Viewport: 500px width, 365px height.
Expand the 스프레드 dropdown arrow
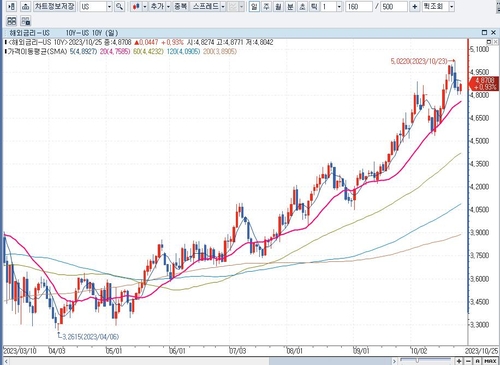click(x=223, y=6)
